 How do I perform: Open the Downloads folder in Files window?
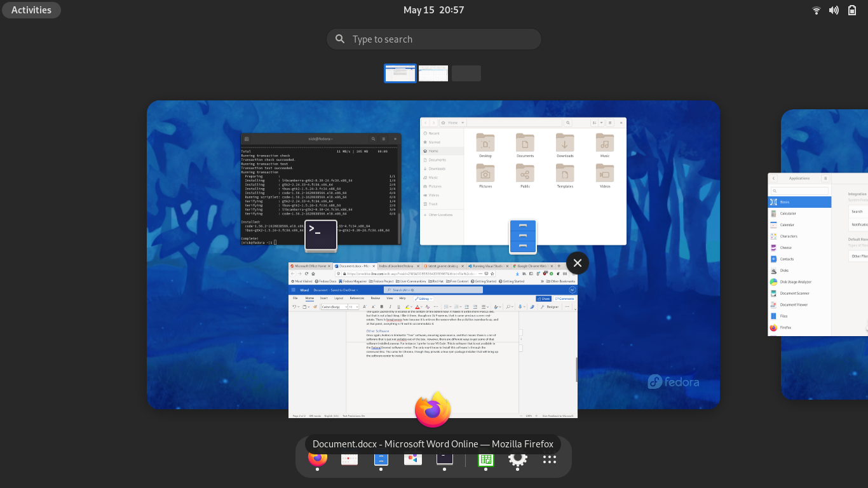[x=565, y=146]
